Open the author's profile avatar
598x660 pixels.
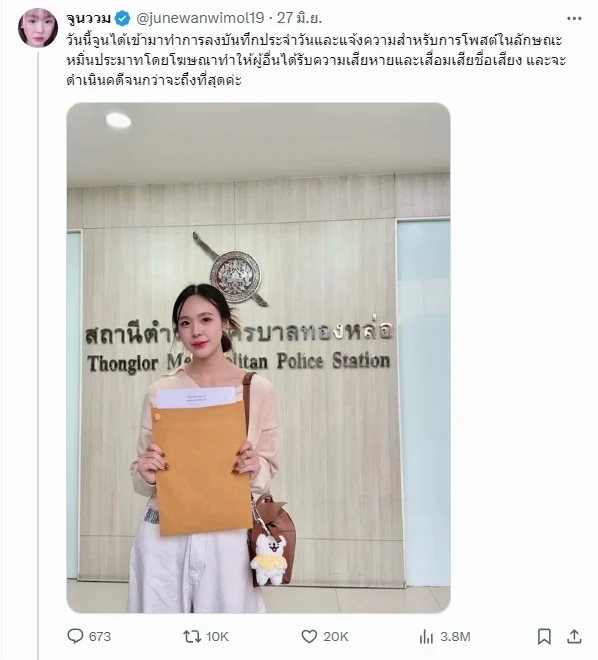[38, 27]
